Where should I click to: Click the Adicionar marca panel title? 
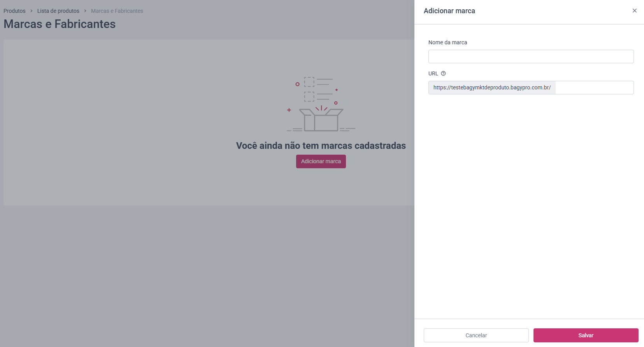pos(449,11)
